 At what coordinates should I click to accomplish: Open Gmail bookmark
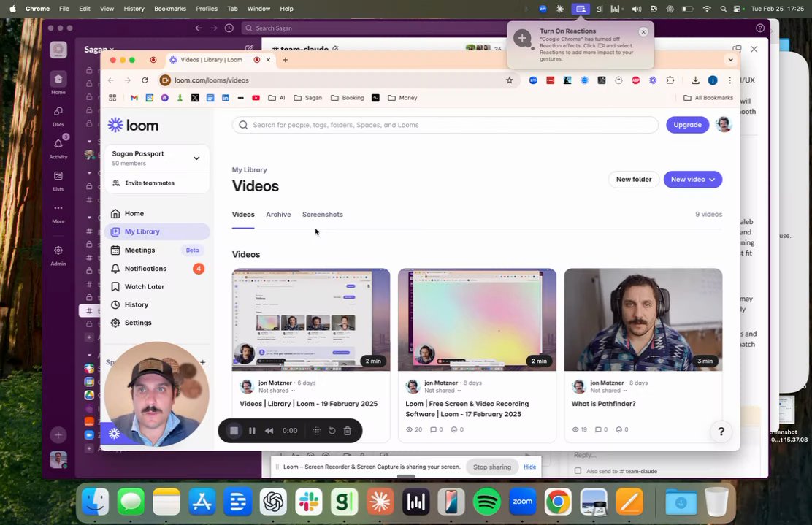134,98
